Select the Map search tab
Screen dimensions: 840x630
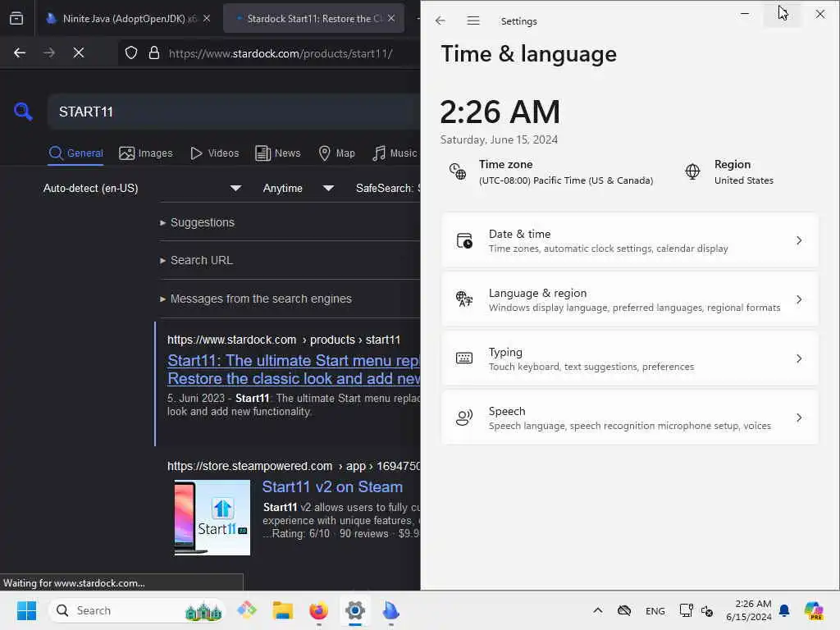click(x=337, y=153)
